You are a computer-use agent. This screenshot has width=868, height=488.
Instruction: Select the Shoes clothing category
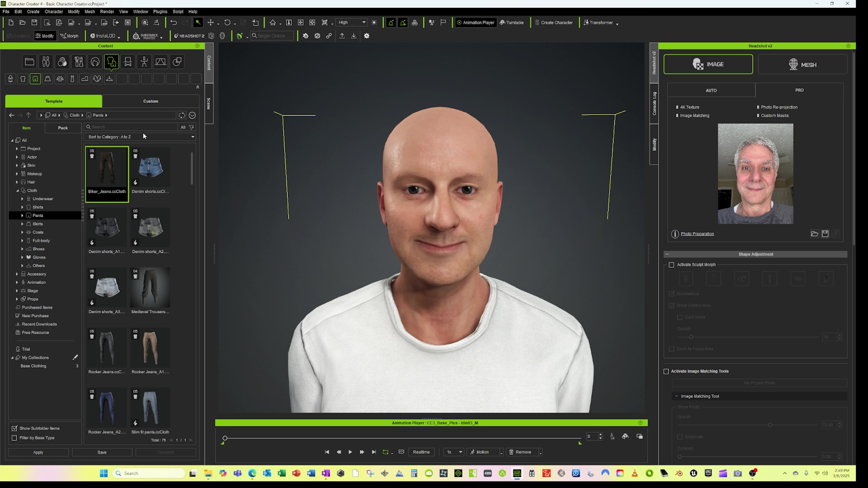coord(38,249)
